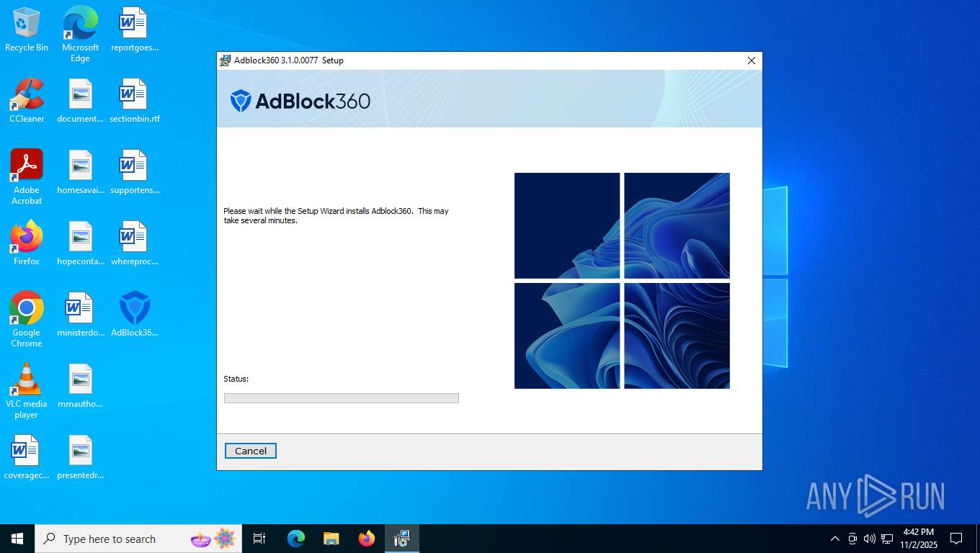Image resolution: width=980 pixels, height=553 pixels.
Task: Select the VLC media player shortcut
Action: [x=27, y=391]
